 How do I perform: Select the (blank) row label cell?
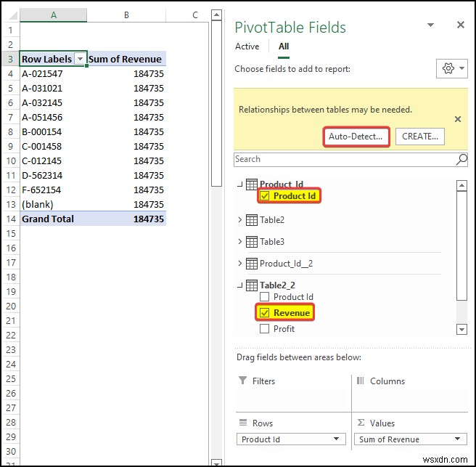(x=54, y=204)
